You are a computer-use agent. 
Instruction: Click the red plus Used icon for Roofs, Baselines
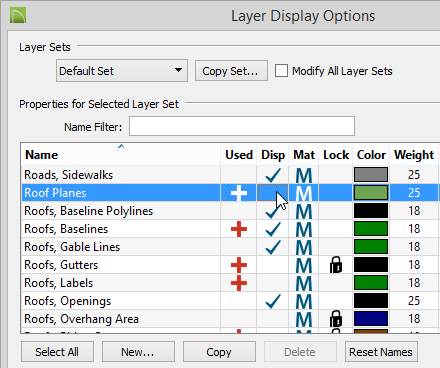pos(239,229)
